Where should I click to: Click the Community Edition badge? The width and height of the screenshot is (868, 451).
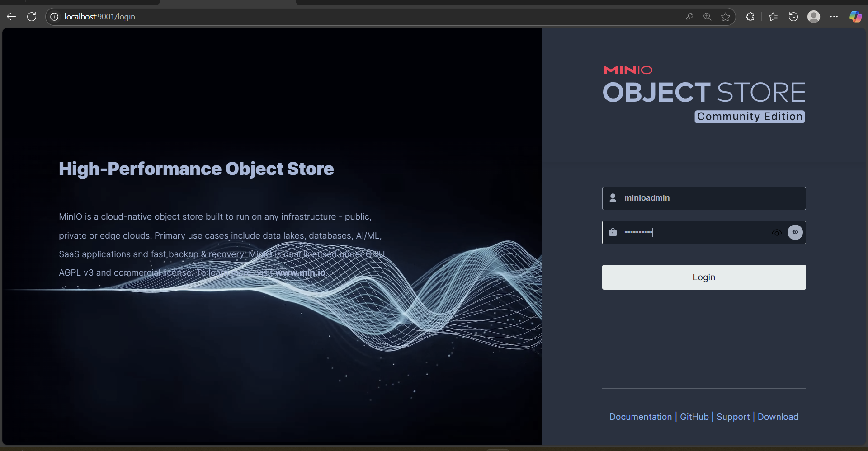[x=750, y=117]
